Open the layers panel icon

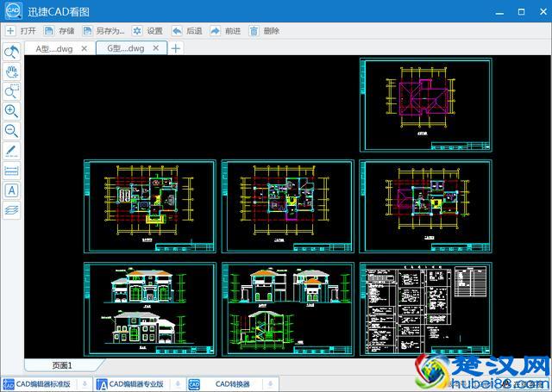tap(12, 209)
